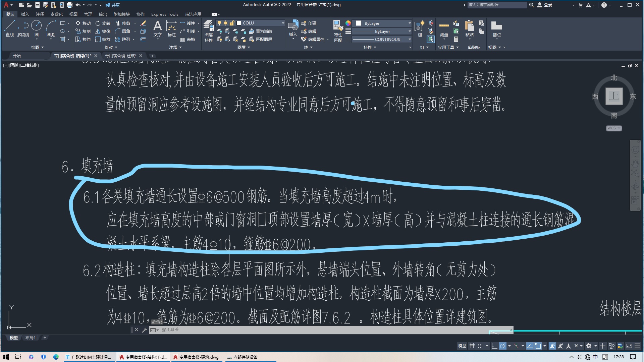Screen dimensions: 644x362
Task: Open the Text (文字) tool
Action: tap(157, 28)
